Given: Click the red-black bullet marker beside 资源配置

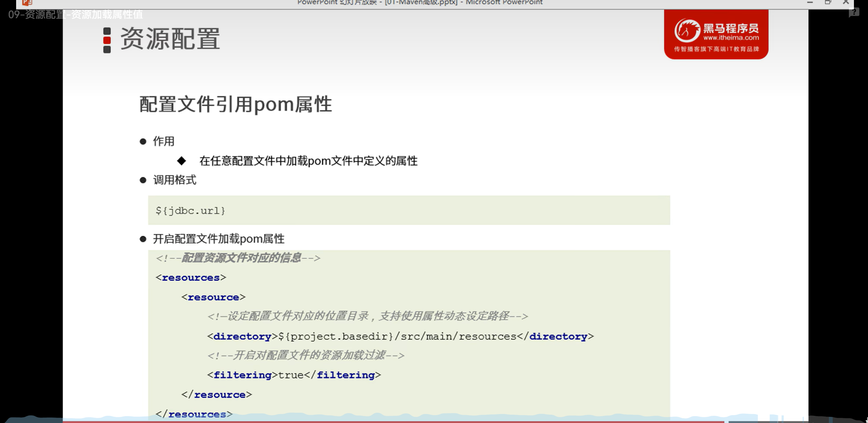Looking at the screenshot, I should [x=107, y=40].
